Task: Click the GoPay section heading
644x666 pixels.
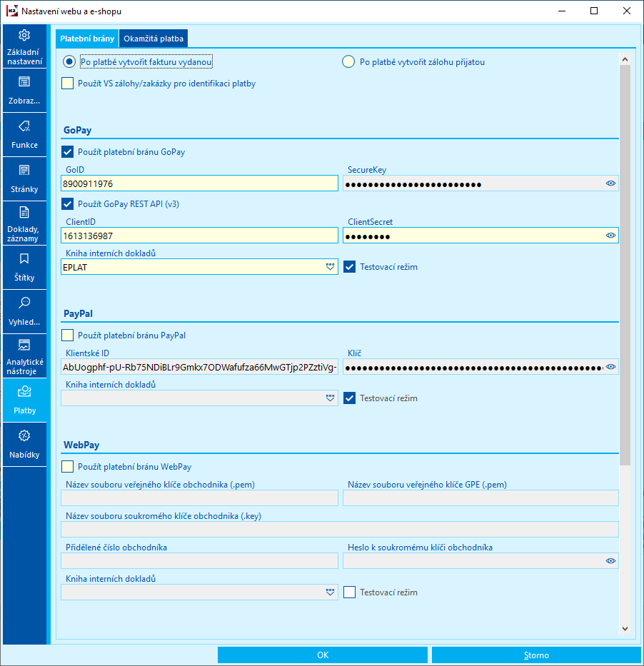Action: [x=77, y=130]
